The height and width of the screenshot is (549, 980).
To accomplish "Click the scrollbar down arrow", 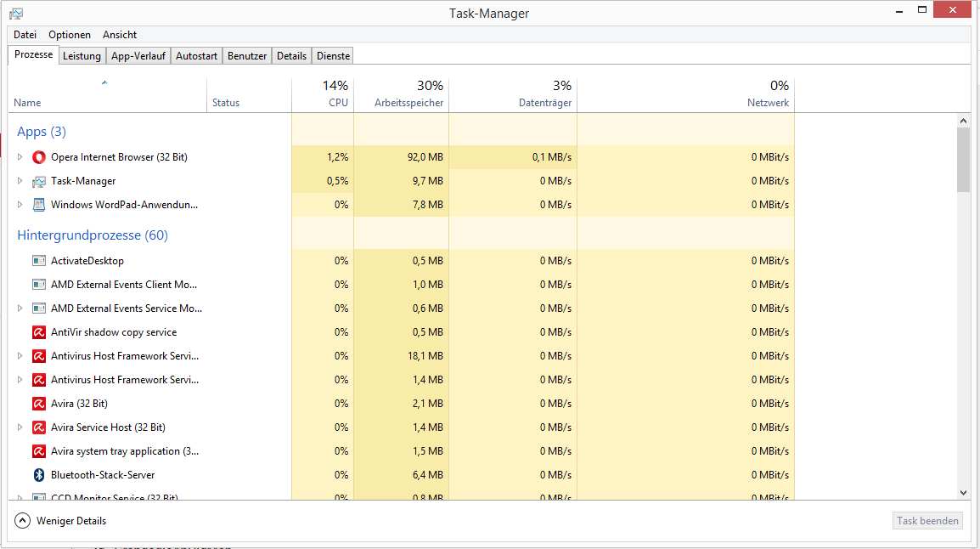I will [963, 493].
